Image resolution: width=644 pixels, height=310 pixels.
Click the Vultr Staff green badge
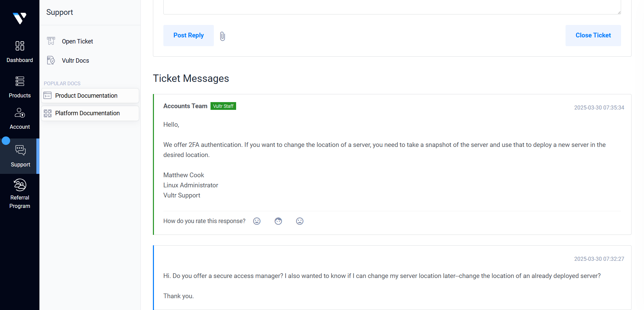pos(223,106)
